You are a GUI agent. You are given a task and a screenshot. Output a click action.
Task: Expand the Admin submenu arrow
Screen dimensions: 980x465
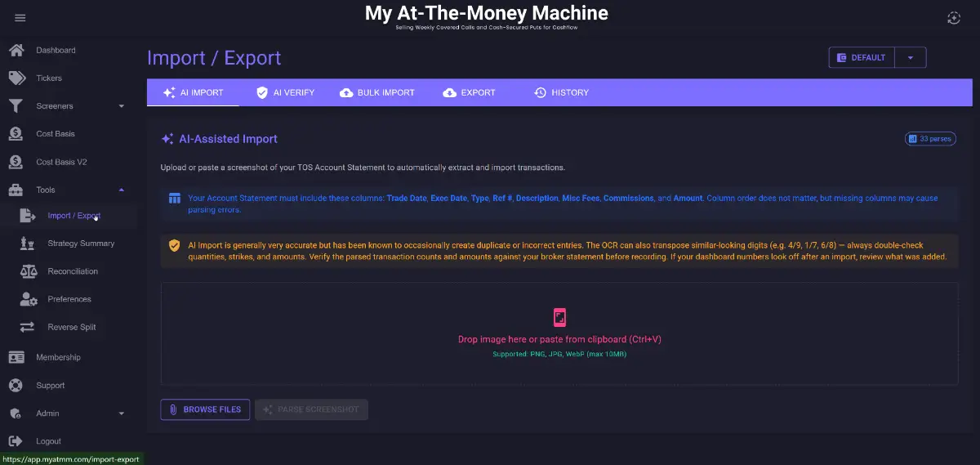[x=122, y=414]
